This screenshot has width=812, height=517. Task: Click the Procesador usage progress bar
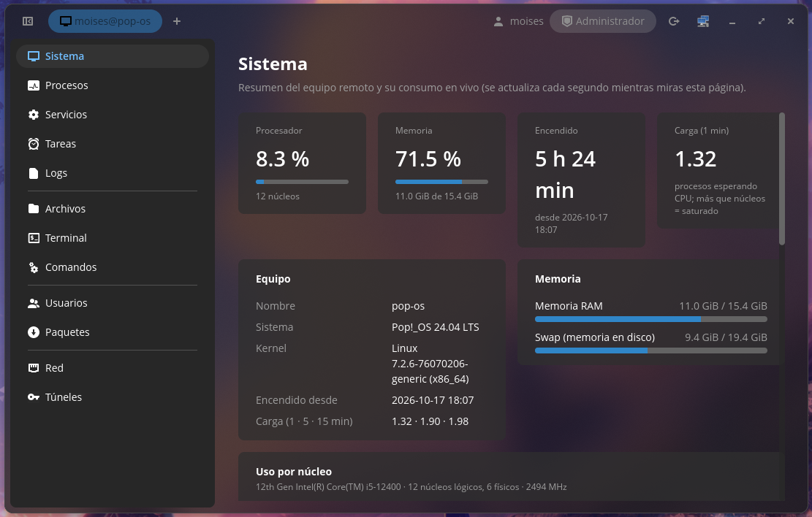click(x=302, y=182)
